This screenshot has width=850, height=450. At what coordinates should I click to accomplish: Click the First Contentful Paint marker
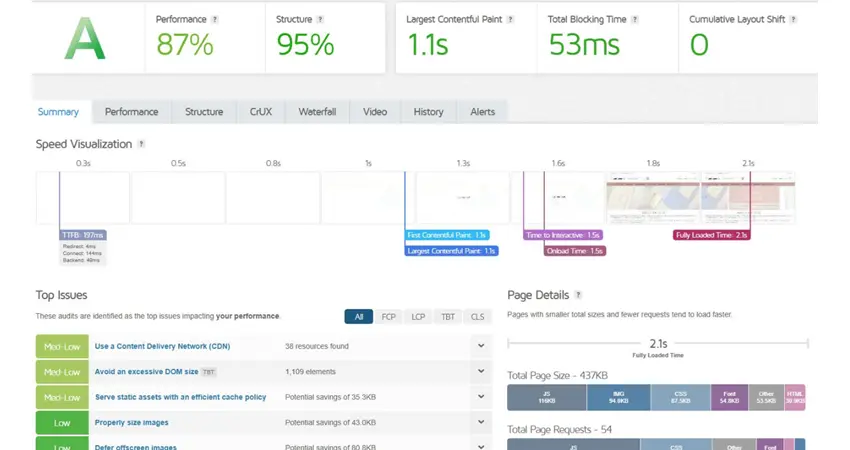447,235
